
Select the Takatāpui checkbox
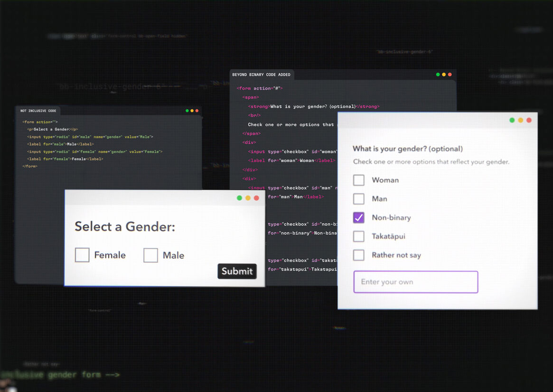pyautogui.click(x=359, y=236)
